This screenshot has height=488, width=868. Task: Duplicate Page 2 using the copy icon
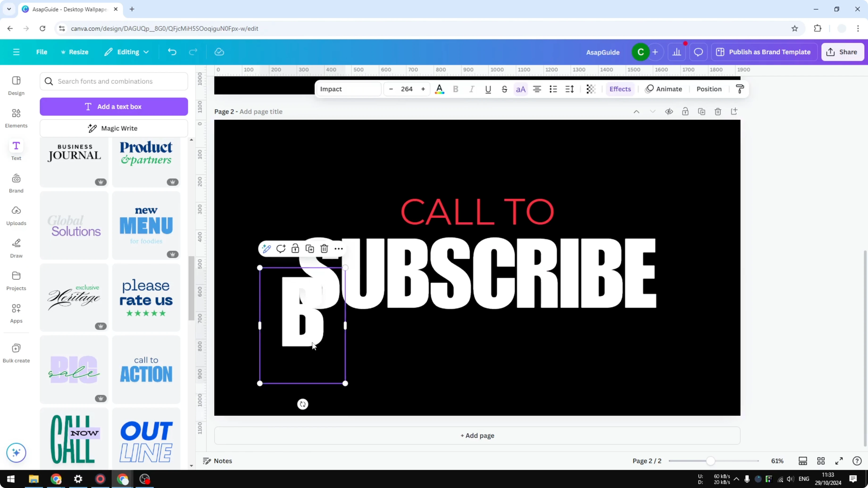[x=701, y=112]
